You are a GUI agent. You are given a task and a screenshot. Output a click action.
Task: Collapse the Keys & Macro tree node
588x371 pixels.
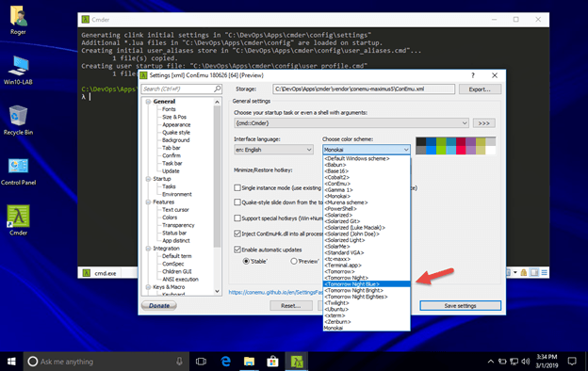[x=148, y=287]
